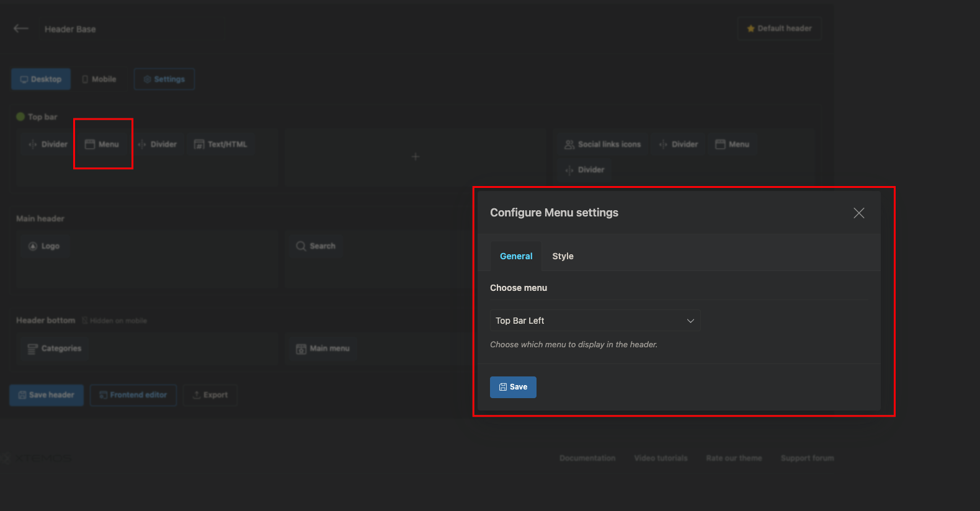
Task: Switch to the Style tab
Action: [x=563, y=256]
